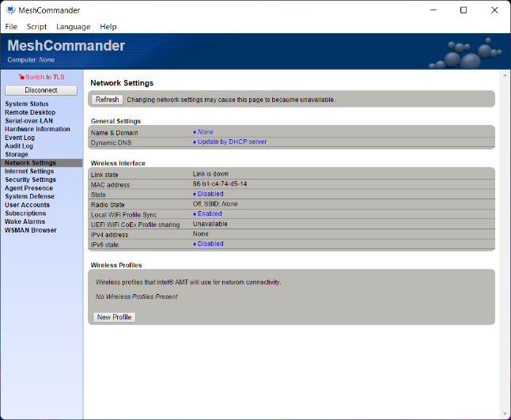
Task: Open System Status page
Action: point(27,104)
